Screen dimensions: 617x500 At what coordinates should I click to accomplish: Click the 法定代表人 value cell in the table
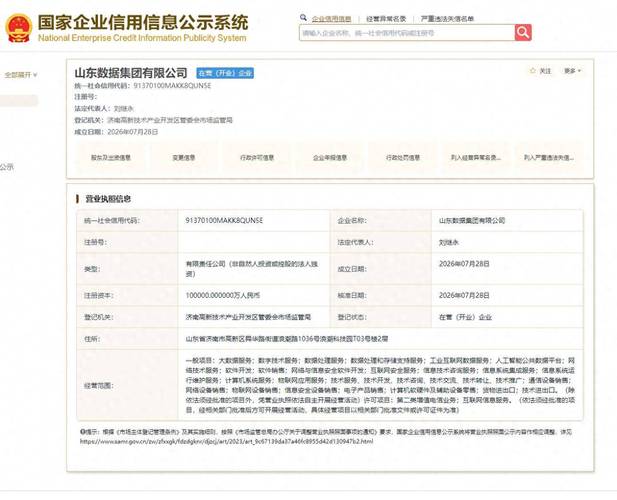coord(507,242)
